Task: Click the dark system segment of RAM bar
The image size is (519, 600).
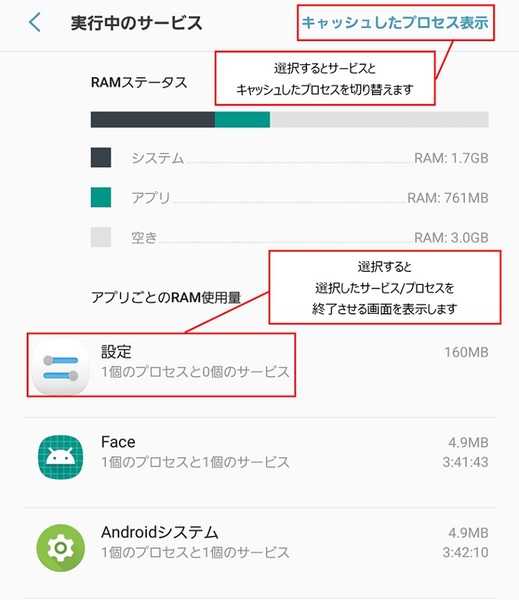Action: point(152,119)
